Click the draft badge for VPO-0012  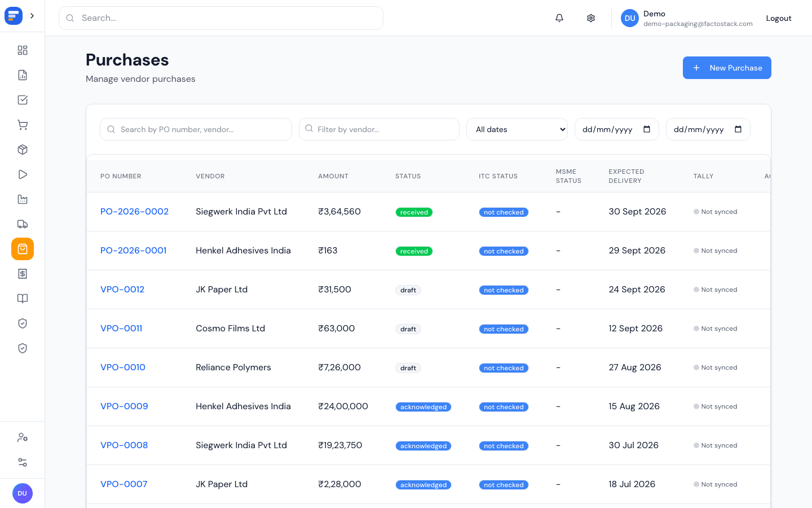[408, 290]
